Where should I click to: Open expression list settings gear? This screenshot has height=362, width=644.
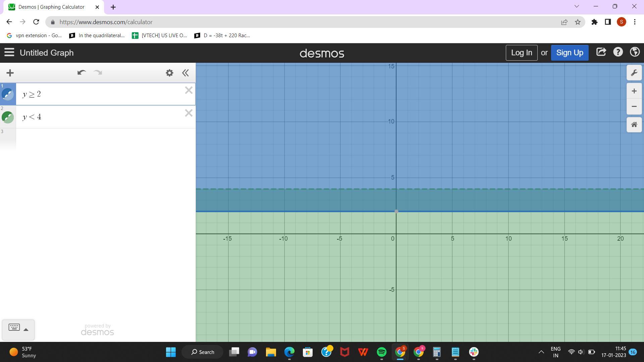(x=169, y=73)
